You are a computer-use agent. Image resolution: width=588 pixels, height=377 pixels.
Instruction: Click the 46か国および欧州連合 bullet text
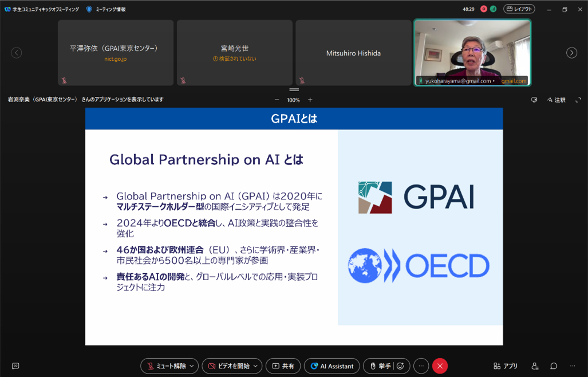click(x=160, y=250)
